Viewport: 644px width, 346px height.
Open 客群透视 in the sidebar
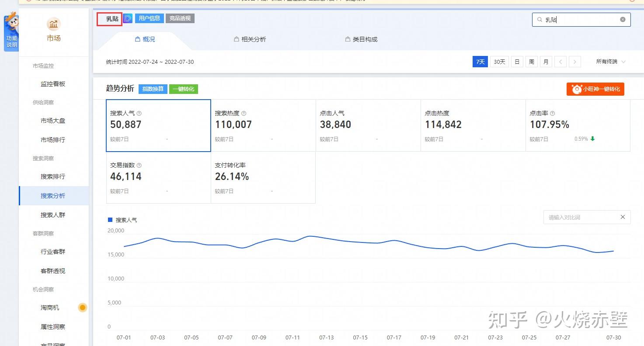coord(53,271)
